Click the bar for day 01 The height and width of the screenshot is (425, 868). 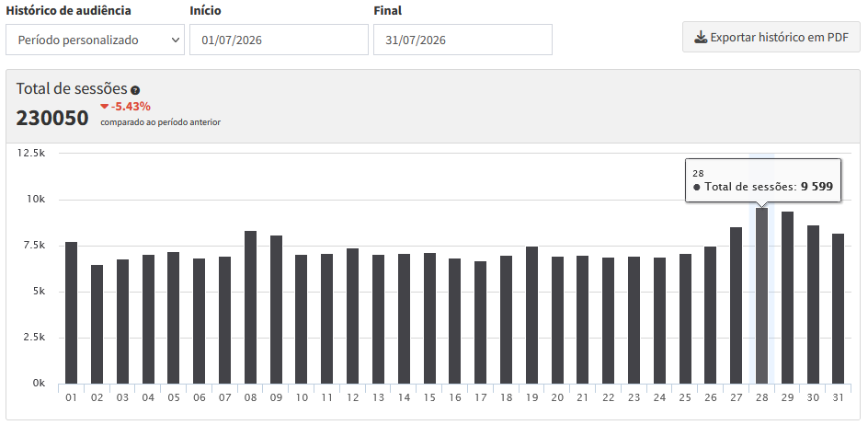[72, 313]
